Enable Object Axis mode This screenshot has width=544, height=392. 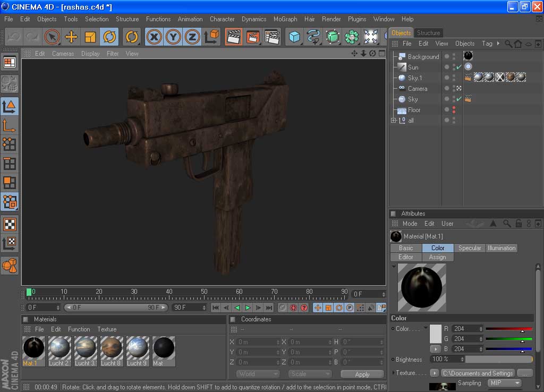coord(10,125)
